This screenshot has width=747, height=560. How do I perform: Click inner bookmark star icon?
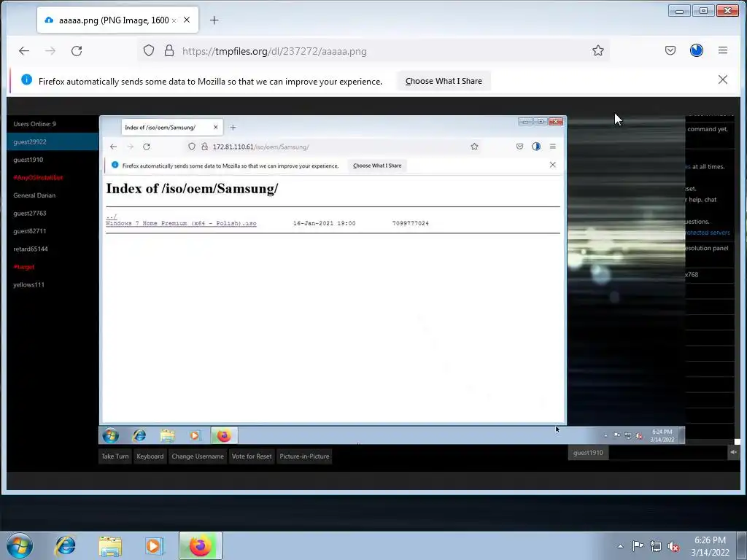[474, 147]
